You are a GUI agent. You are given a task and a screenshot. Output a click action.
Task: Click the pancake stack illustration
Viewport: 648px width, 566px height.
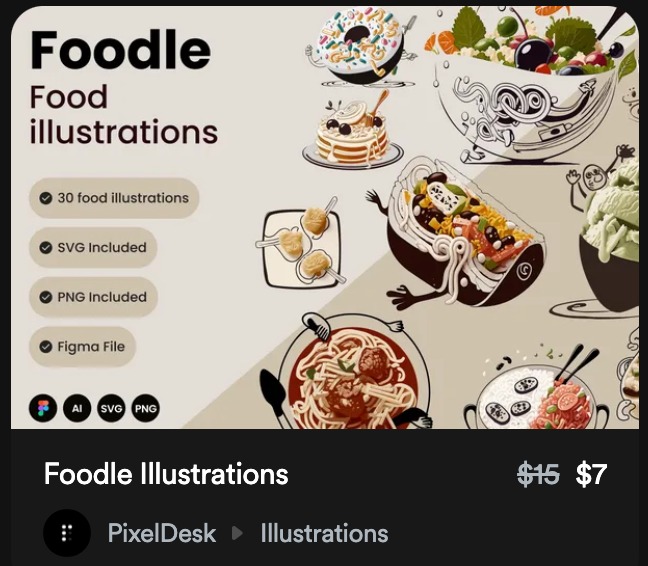point(353,130)
